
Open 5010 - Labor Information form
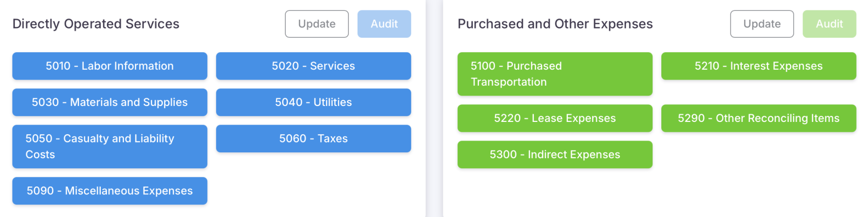pos(110,66)
